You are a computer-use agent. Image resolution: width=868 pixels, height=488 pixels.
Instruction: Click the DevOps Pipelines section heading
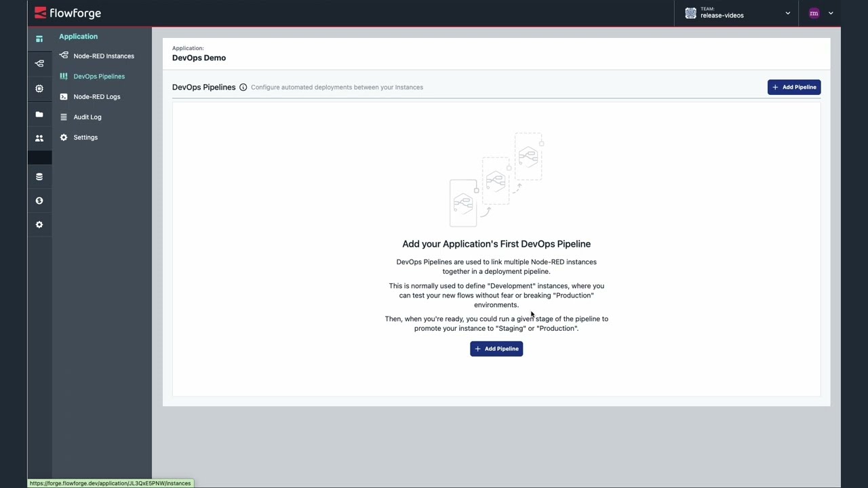[203, 87]
